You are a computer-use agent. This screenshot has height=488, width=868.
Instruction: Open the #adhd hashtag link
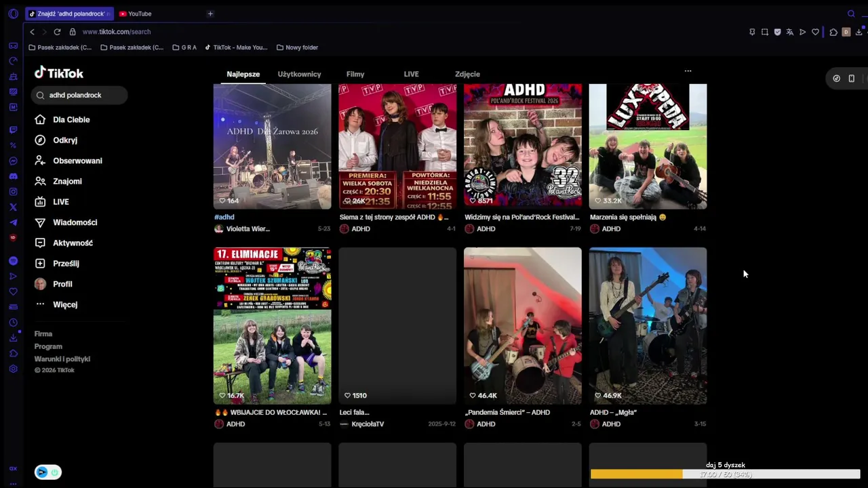[224, 217]
